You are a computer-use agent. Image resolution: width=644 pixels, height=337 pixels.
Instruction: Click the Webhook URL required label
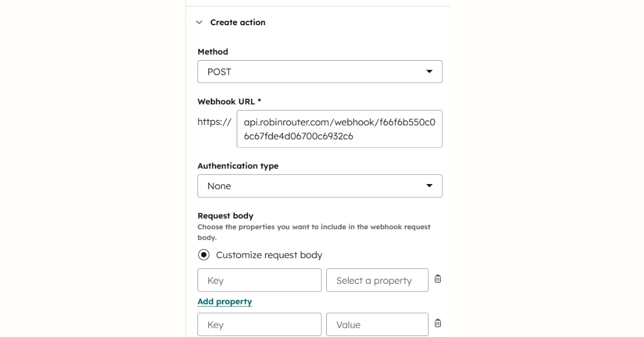(x=229, y=101)
